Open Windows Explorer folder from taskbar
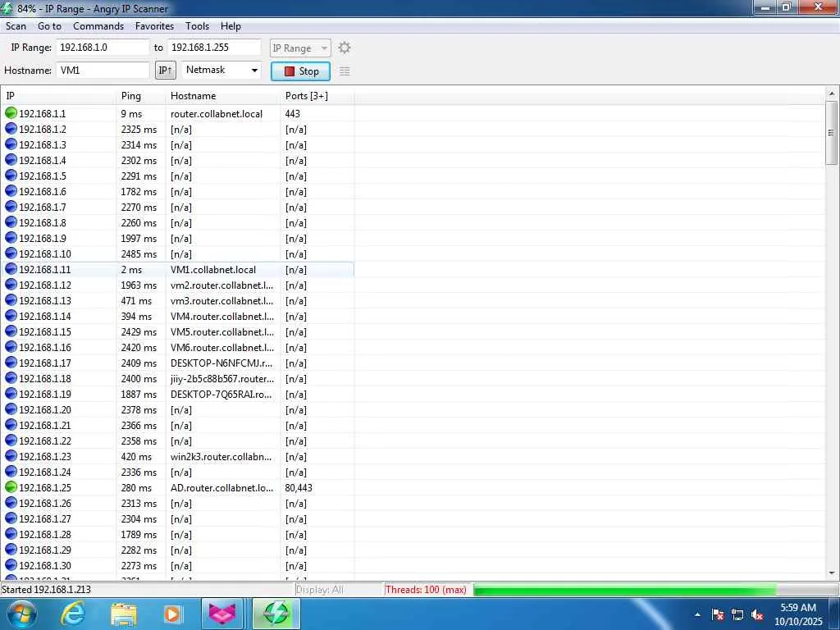Image resolution: width=840 pixels, height=630 pixels. click(124, 614)
